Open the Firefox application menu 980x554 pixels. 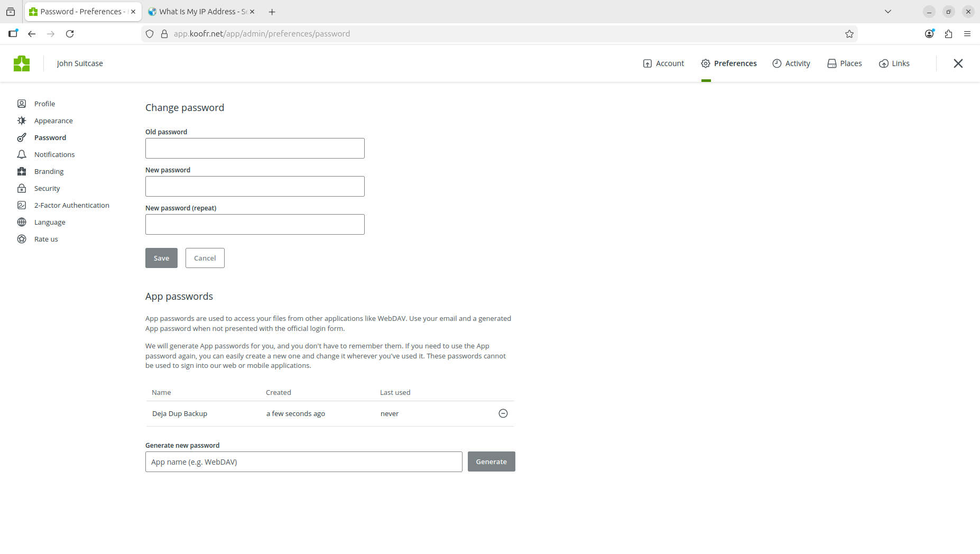pyautogui.click(x=967, y=33)
